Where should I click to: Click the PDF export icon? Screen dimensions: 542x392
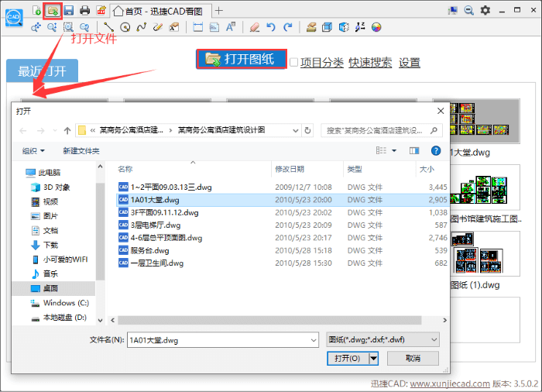point(101,11)
